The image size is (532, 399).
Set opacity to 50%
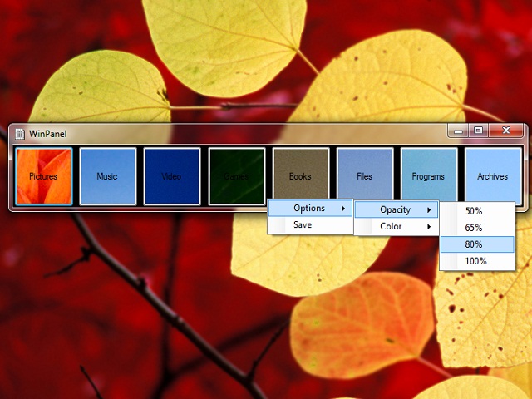tap(477, 211)
